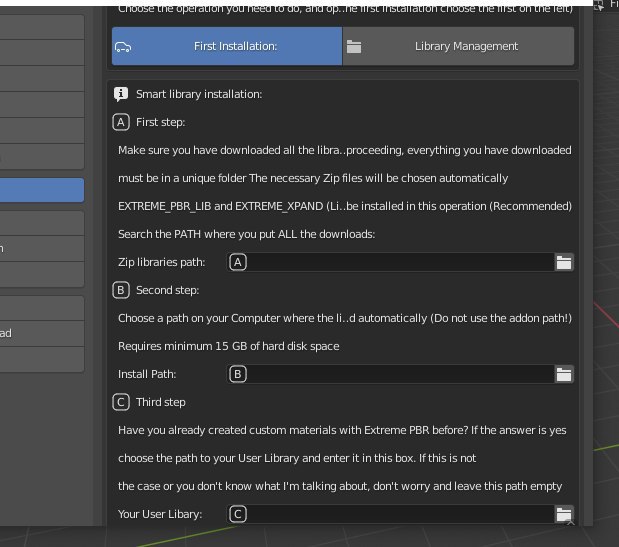The image size is (619, 547).
Task: Click the C icon next to Third step
Action: coord(121,403)
